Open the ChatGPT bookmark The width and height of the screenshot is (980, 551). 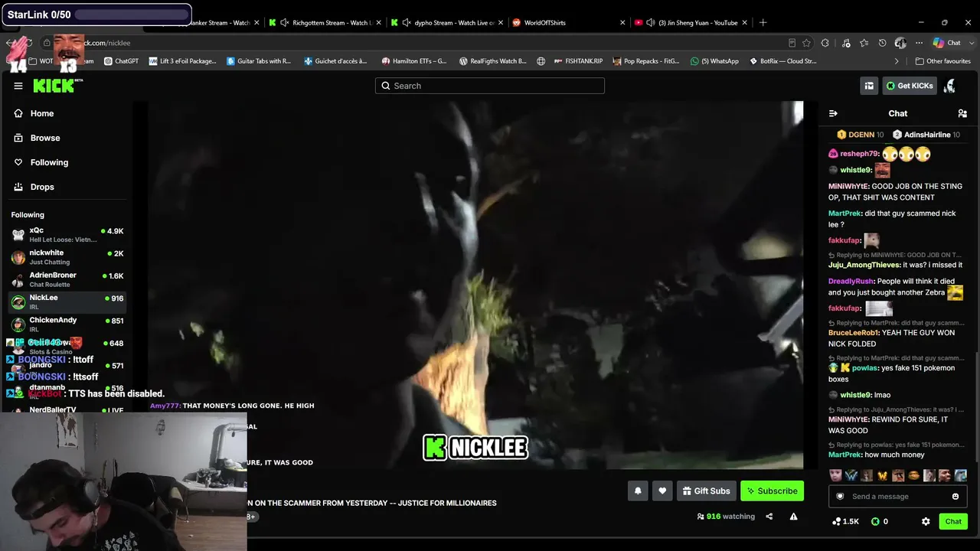click(x=121, y=61)
